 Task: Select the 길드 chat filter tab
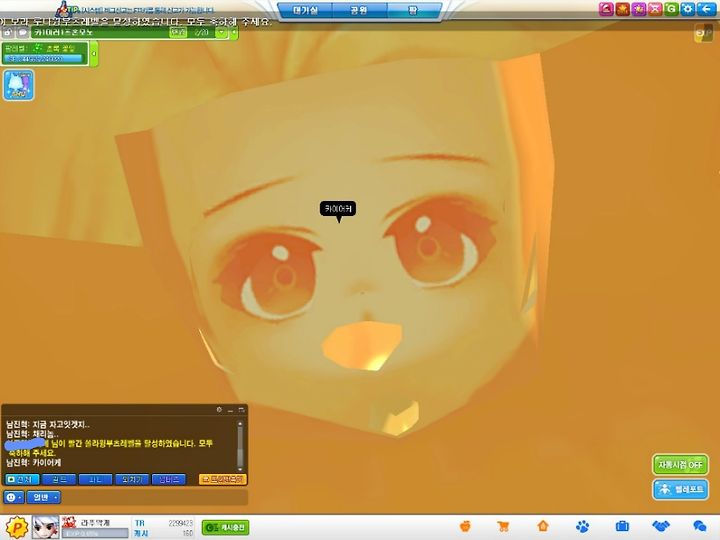59,479
